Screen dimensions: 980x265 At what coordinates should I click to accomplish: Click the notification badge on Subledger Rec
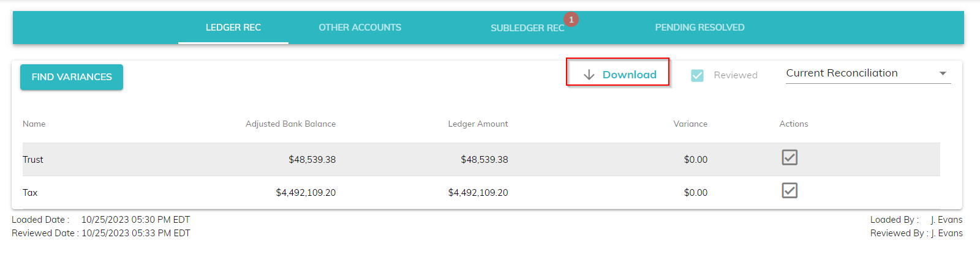(x=571, y=20)
